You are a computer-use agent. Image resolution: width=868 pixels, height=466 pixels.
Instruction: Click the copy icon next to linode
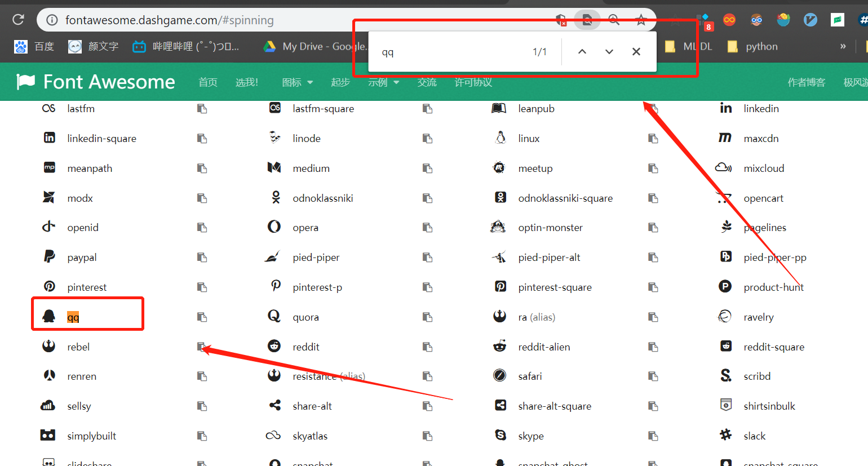point(427,139)
